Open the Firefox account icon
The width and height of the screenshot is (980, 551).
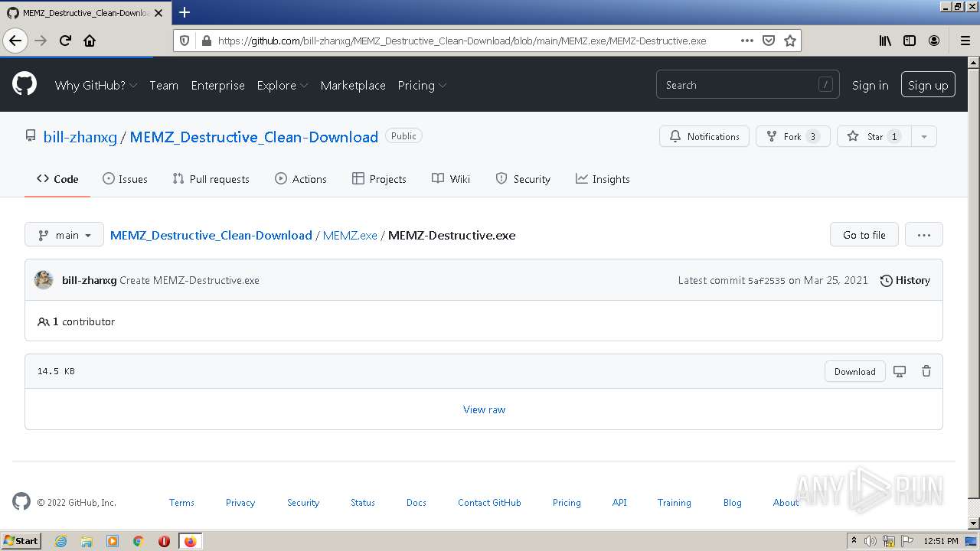click(934, 41)
